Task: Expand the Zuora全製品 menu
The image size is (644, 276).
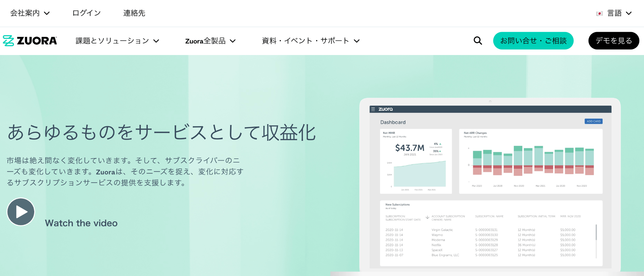Action: (x=210, y=41)
